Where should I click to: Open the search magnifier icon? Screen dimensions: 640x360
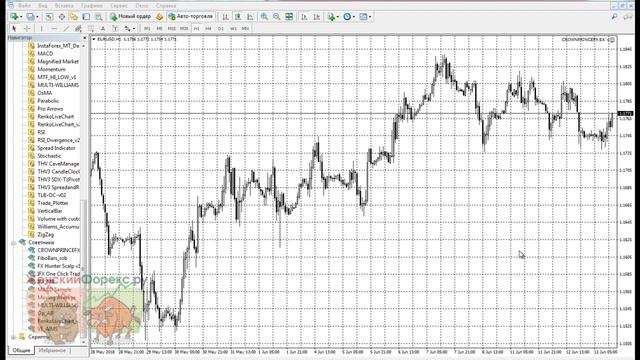(614, 17)
